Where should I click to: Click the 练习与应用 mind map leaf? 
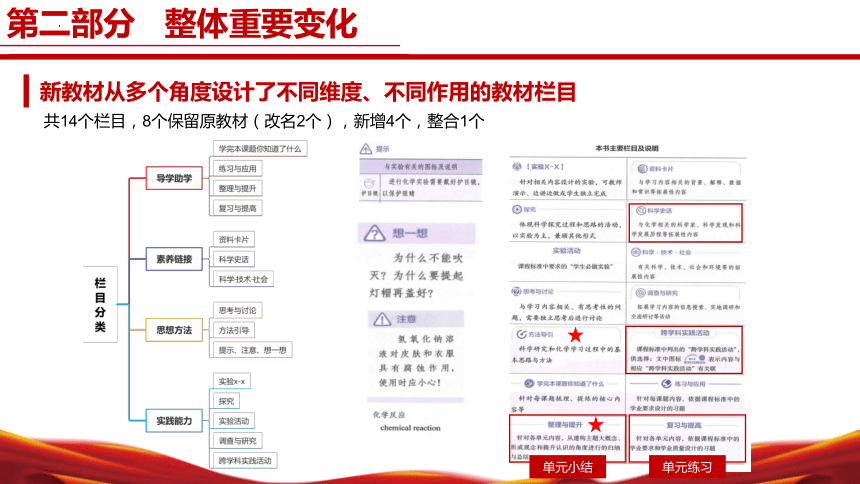[237, 168]
